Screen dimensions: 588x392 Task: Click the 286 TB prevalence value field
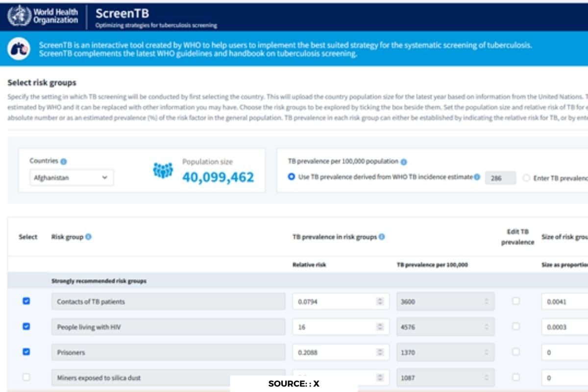pyautogui.click(x=500, y=178)
